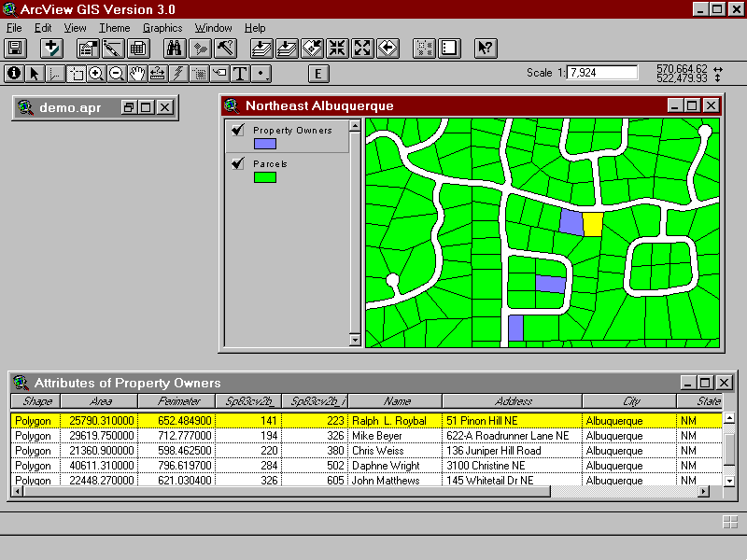Image resolution: width=747 pixels, height=560 pixels.
Task: Click the Name column header
Action: [395, 401]
